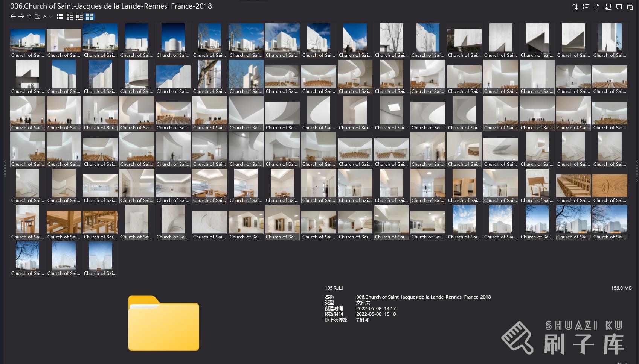Switch to details list view
Viewport: 639px width, 364px height.
point(70,17)
